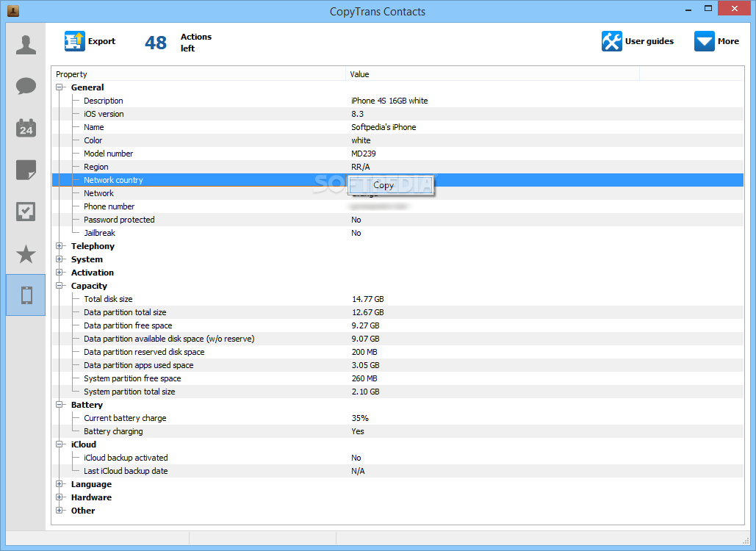Select the Region row
Screen dimensions: 756x551
click(x=397, y=167)
